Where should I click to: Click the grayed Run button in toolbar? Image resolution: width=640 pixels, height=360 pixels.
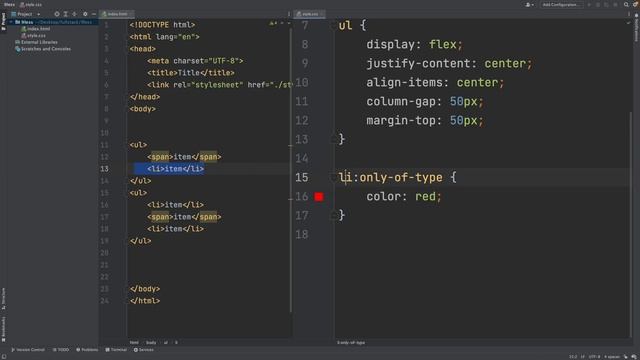point(589,4)
